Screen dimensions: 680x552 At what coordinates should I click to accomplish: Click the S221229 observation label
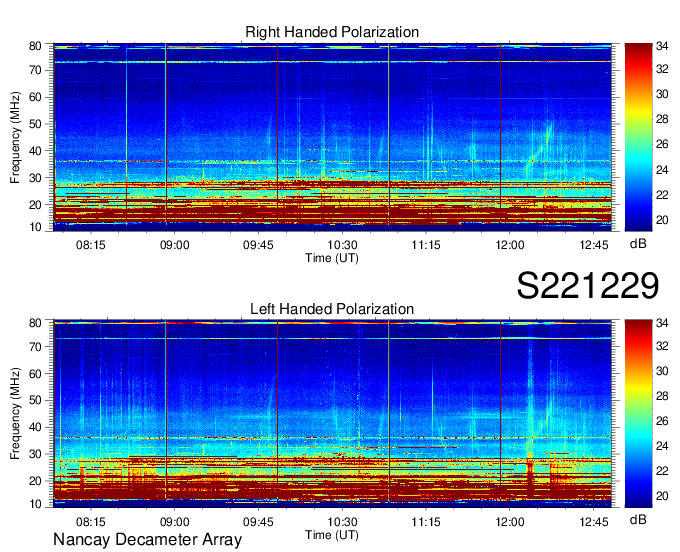(x=588, y=285)
